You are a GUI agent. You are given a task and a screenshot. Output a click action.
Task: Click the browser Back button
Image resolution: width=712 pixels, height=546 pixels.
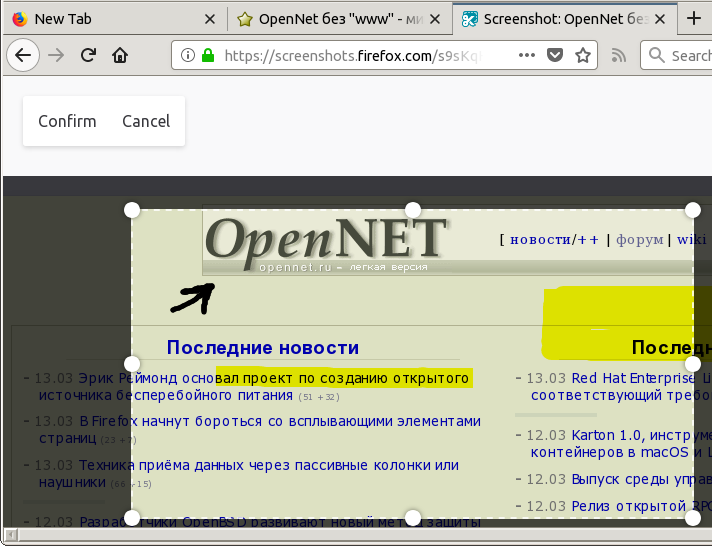click(x=24, y=56)
